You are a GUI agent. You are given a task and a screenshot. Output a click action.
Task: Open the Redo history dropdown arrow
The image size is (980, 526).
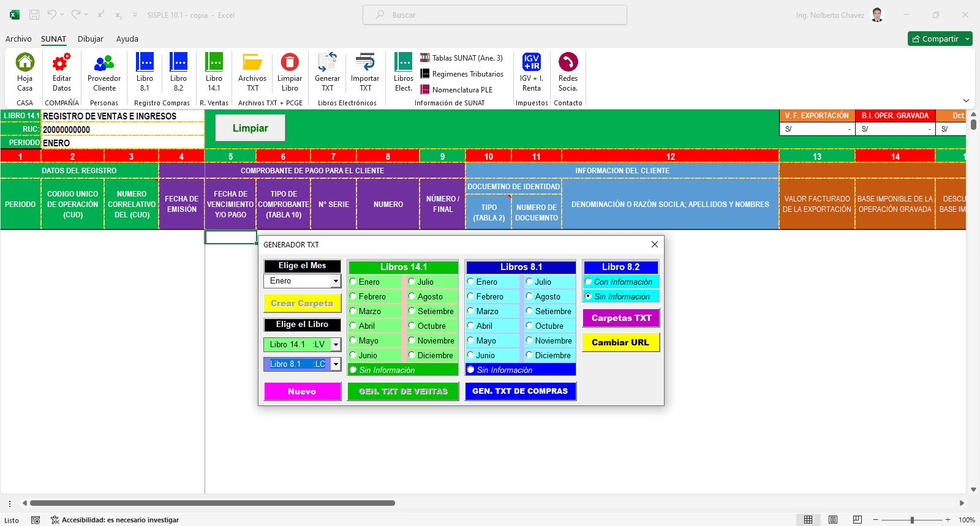tap(86, 15)
